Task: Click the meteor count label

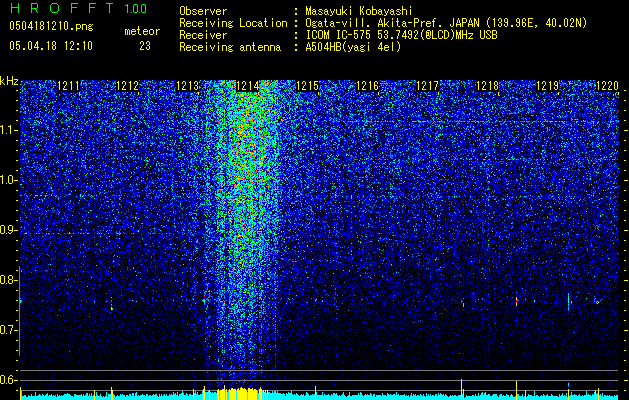Action: (142, 31)
